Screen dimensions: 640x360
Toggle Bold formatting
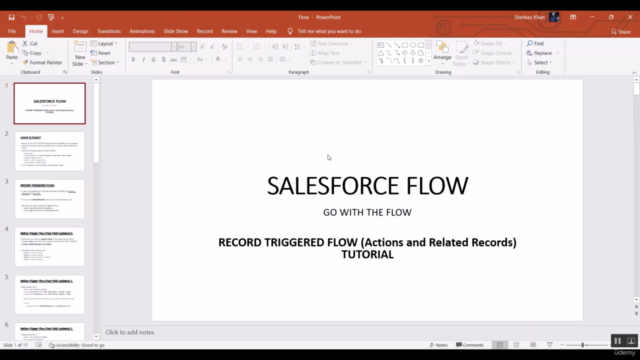click(133, 60)
